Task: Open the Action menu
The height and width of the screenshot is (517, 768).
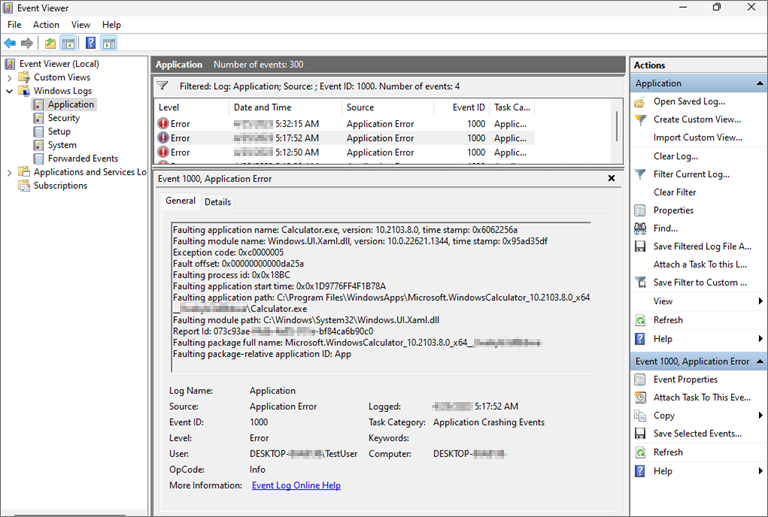Action: click(46, 24)
